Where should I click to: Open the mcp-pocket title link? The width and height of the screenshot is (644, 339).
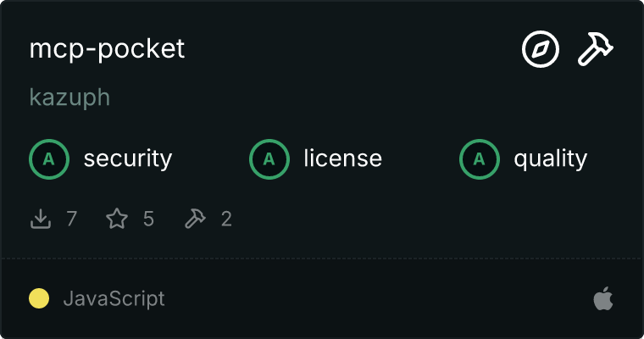click(x=107, y=49)
